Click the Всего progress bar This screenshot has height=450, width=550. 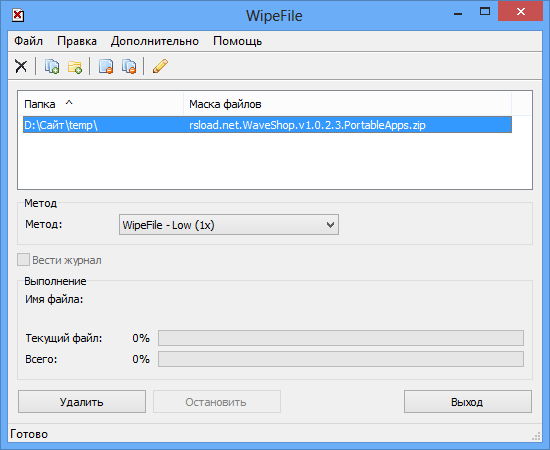(x=341, y=359)
